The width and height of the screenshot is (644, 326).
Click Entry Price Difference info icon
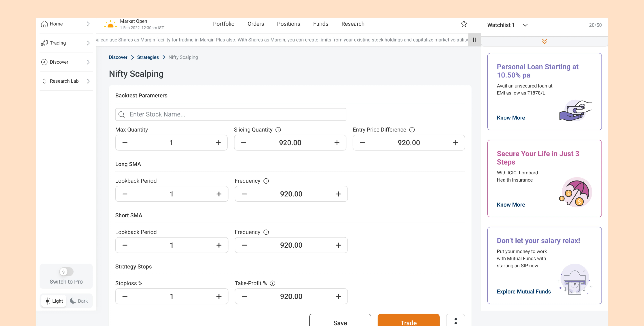[x=412, y=130]
